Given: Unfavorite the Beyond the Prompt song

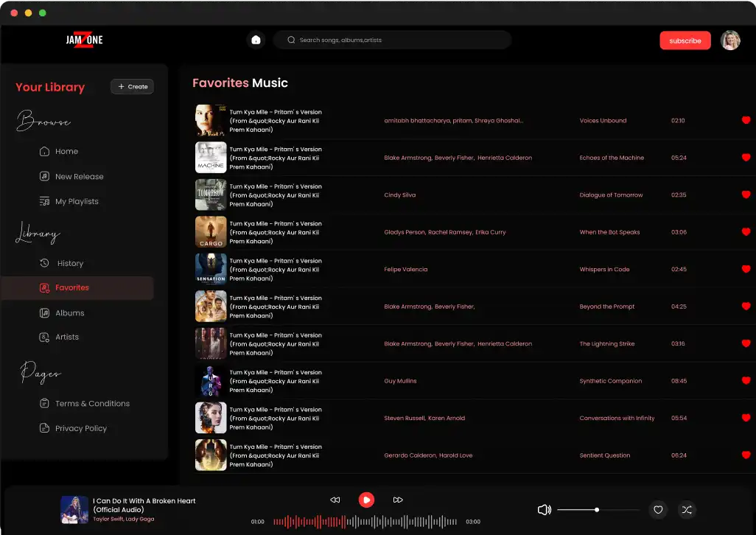Looking at the screenshot, I should tap(746, 306).
